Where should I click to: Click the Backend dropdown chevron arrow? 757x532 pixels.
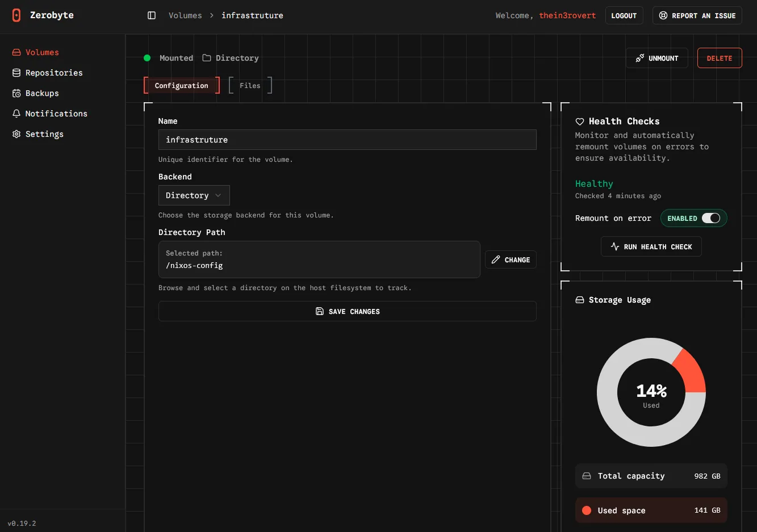coord(218,195)
